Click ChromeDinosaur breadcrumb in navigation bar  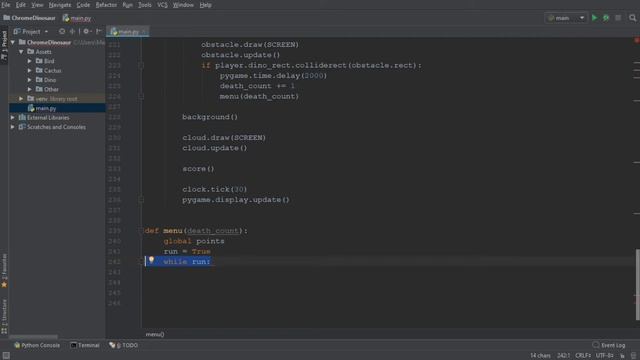click(29, 18)
